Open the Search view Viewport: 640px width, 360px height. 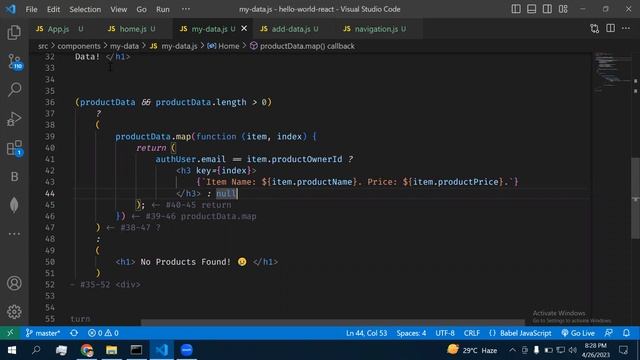click(x=14, y=89)
